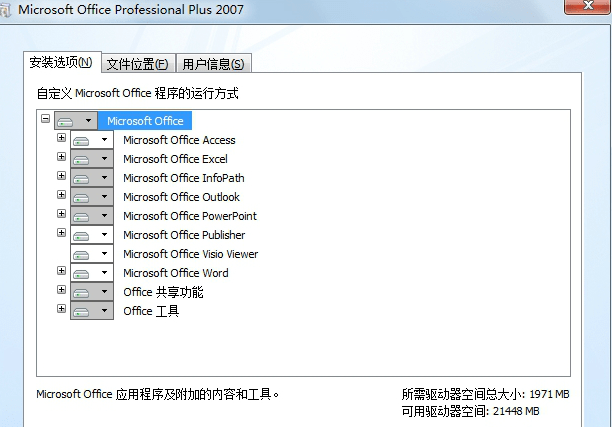Click the drive icon beside Microsoft Office InfoPath

(83, 178)
